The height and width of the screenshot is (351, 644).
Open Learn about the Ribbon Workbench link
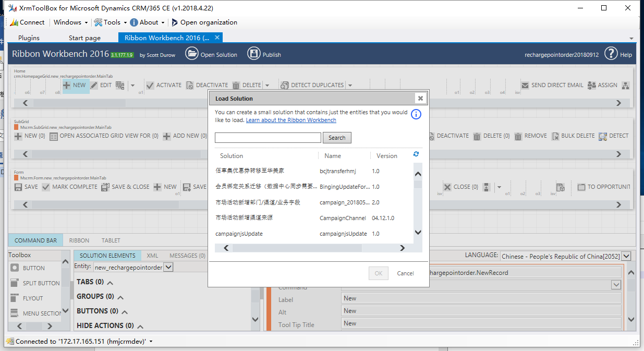click(x=291, y=120)
